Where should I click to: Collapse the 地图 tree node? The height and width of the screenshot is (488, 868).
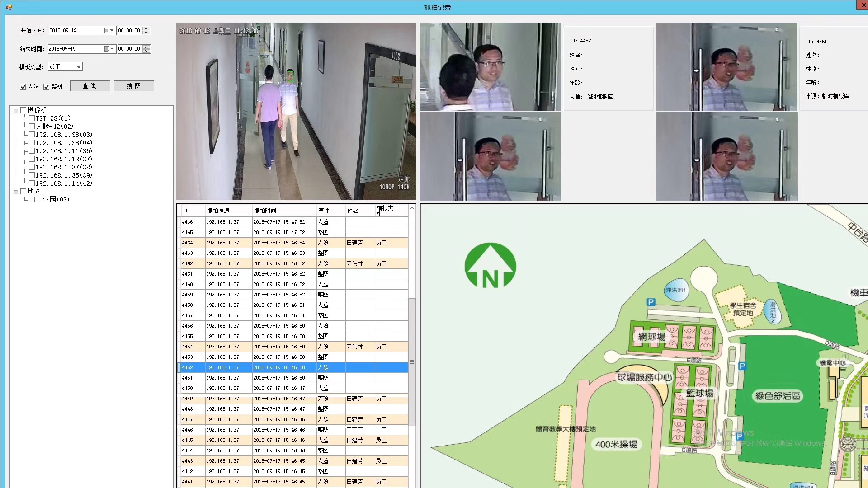(x=16, y=192)
